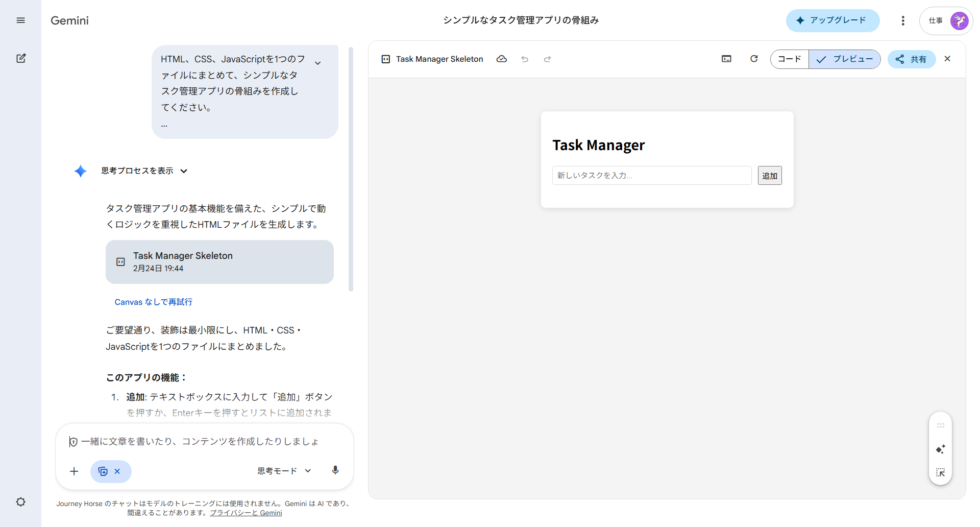Activate voice input with the microphone icon
Screen dimensions: 980x527
tap(335, 470)
